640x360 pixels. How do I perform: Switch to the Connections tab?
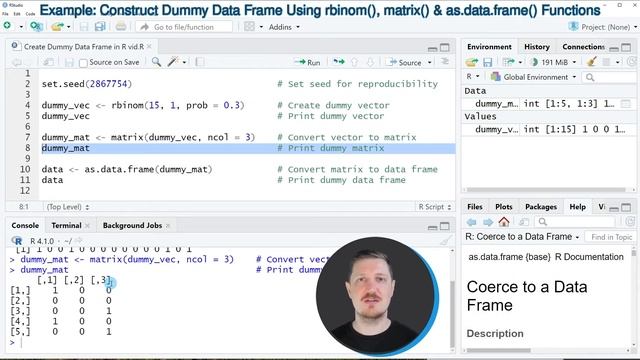click(x=583, y=47)
